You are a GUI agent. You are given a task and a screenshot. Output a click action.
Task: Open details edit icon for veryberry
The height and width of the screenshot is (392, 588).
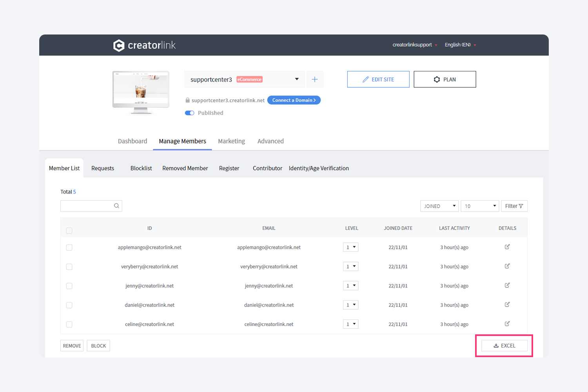(x=507, y=266)
